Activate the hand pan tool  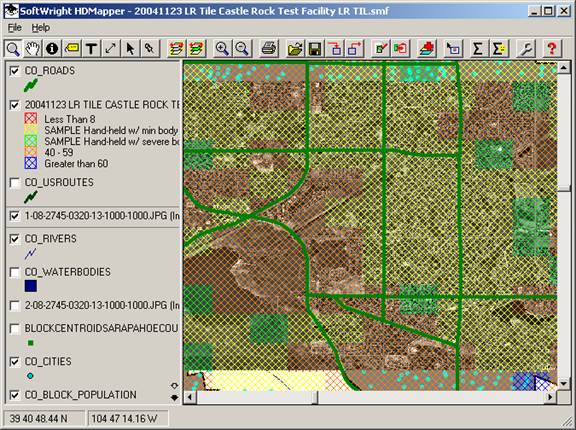[32, 48]
